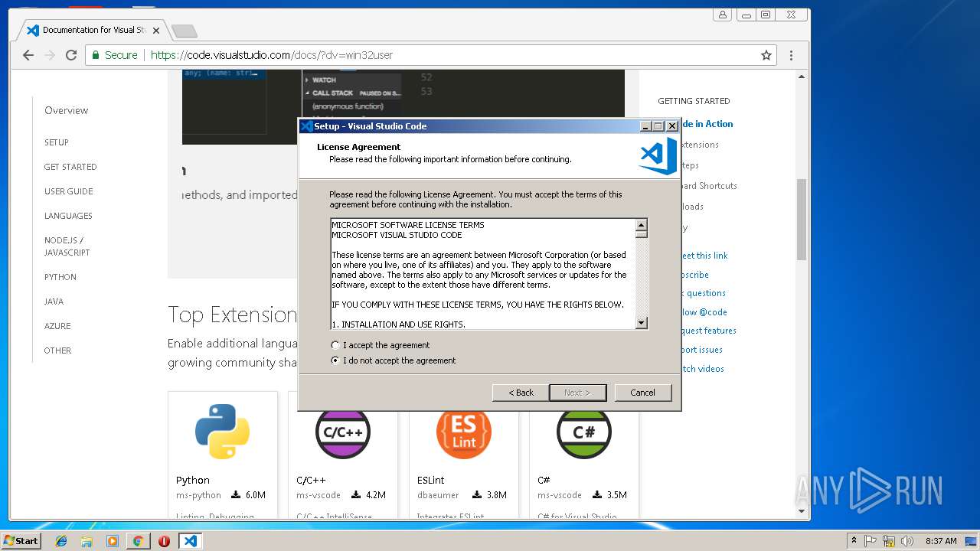980x551 pixels.
Task: Click the Chrome user profile icon
Action: (722, 15)
